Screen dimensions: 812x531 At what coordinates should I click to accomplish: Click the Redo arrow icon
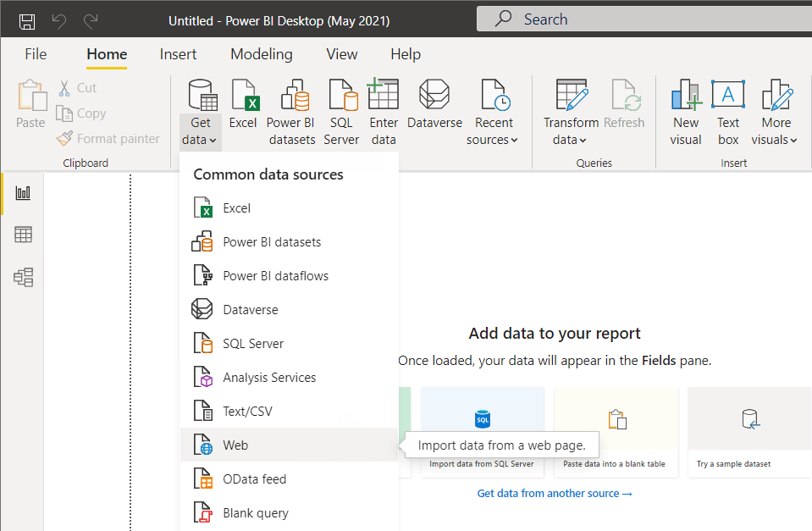[x=91, y=21]
